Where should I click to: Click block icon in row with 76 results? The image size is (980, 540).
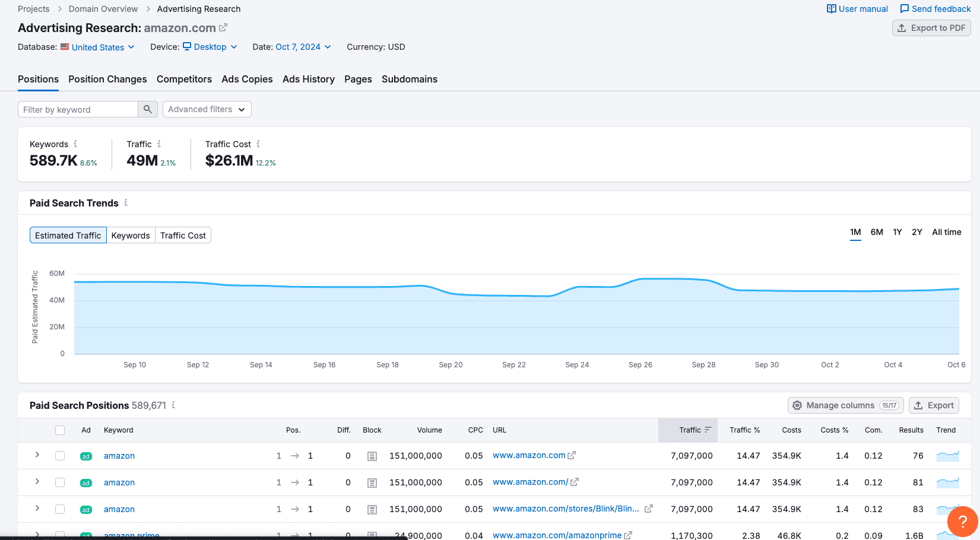click(372, 456)
